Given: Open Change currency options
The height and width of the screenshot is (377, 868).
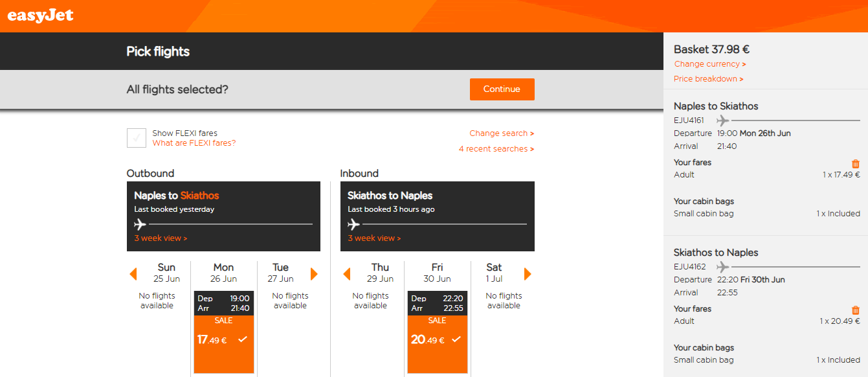Looking at the screenshot, I should [710, 64].
